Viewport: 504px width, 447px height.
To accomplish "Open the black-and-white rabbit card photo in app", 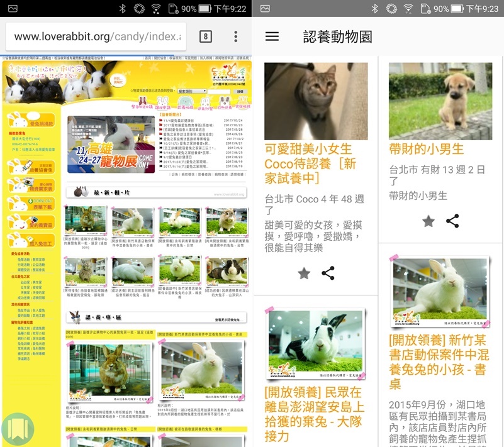I will 316,343.
